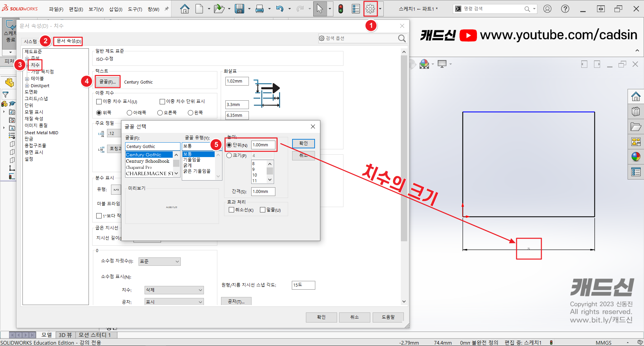Select the 단위 height radio button

click(229, 145)
